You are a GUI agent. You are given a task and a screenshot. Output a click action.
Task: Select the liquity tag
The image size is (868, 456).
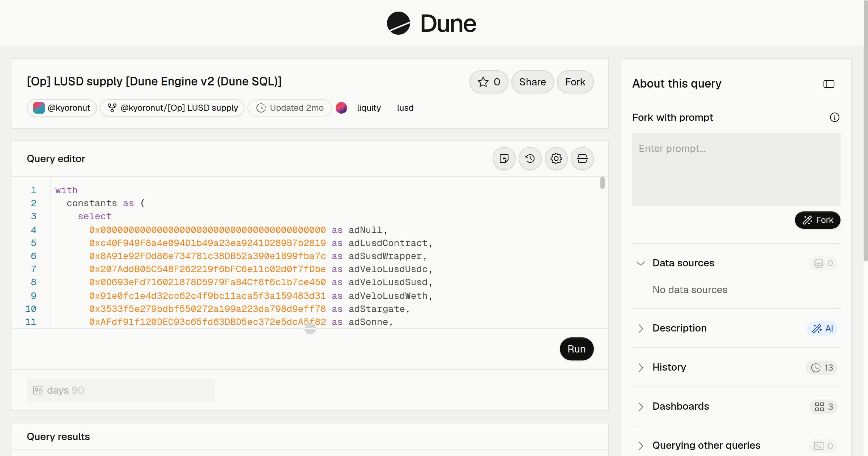pos(369,108)
